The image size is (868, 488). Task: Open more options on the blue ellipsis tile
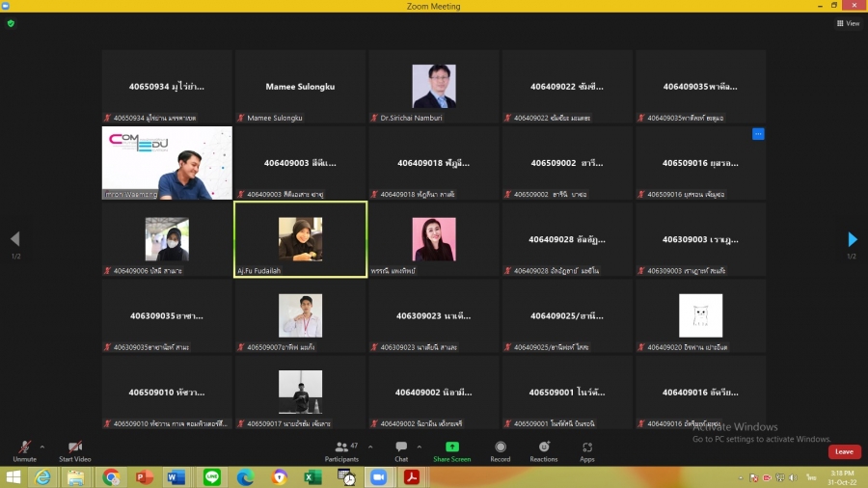pos(758,134)
